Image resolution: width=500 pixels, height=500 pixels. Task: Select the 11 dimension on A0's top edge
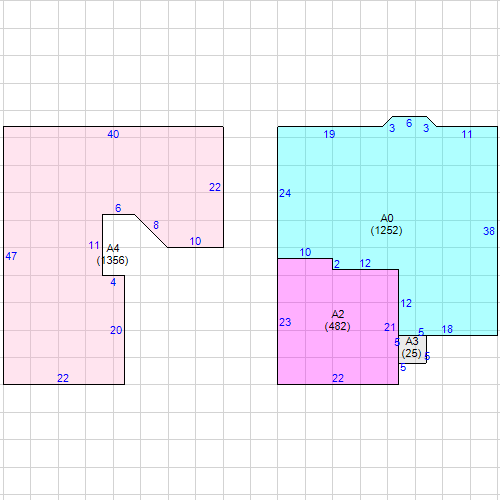click(467, 134)
